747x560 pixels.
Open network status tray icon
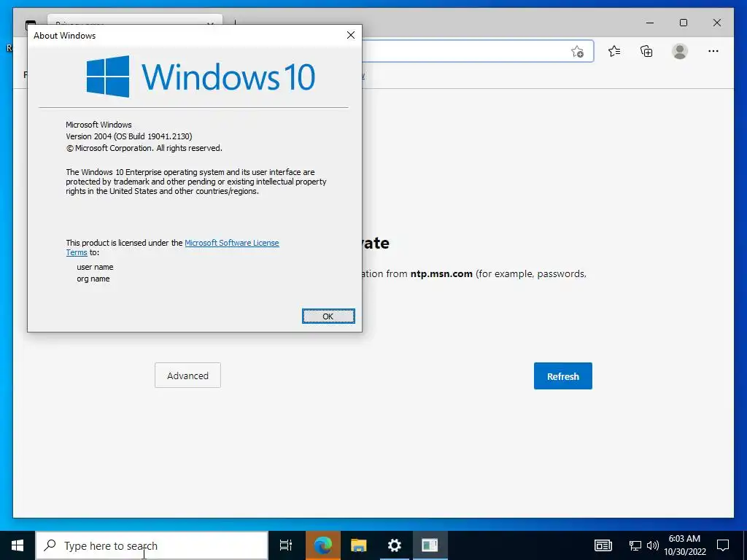click(635, 545)
